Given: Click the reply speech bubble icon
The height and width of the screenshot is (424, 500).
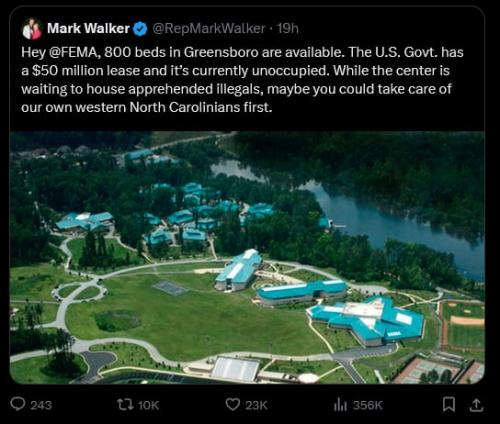Looking at the screenshot, I should (17, 404).
